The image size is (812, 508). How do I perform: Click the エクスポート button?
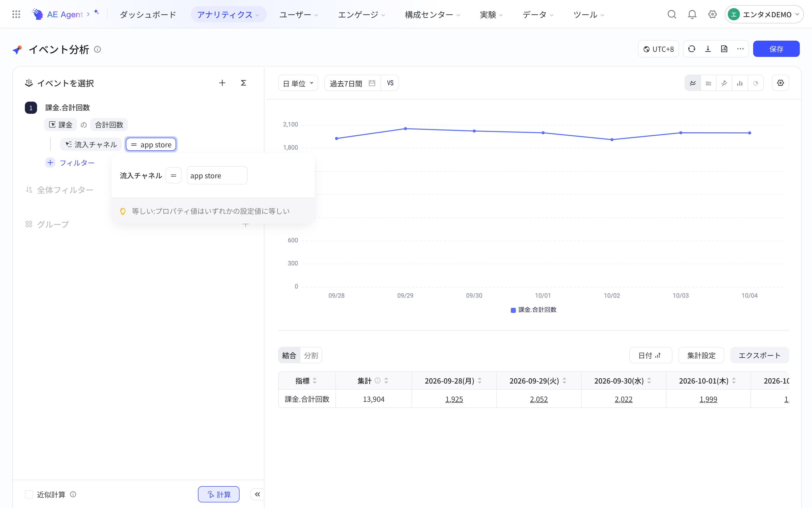759,355
